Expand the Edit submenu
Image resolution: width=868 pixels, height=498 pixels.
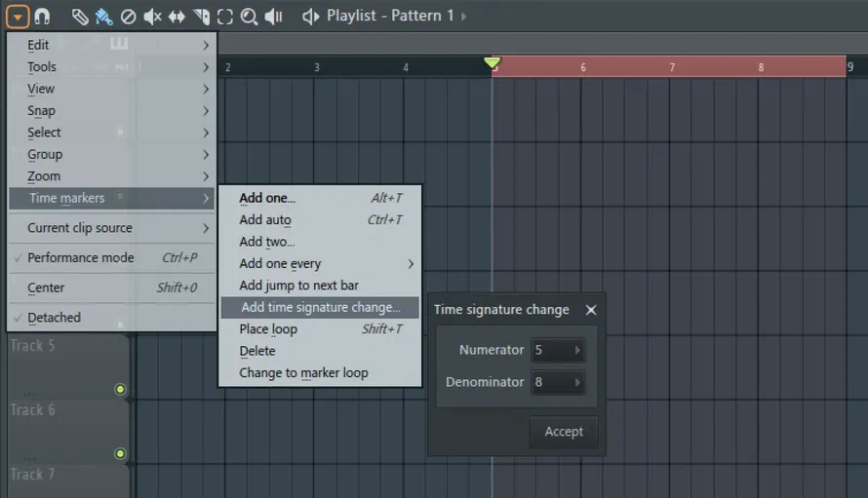112,45
